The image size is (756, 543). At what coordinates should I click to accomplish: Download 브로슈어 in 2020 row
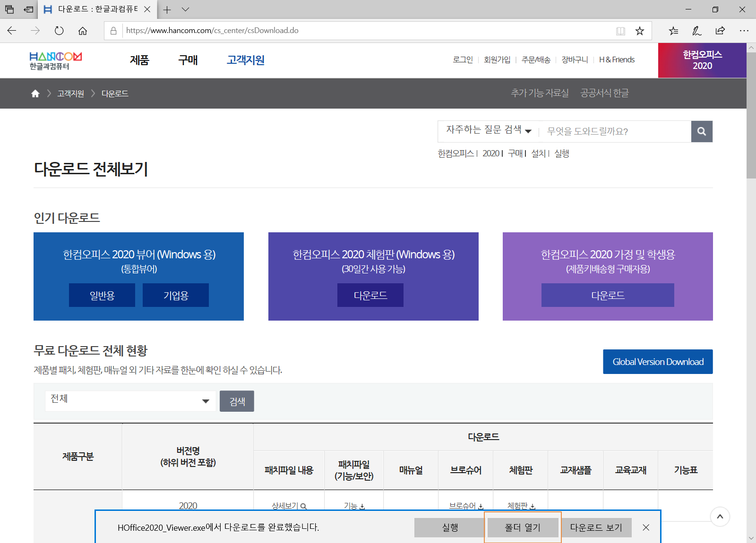[x=466, y=506]
